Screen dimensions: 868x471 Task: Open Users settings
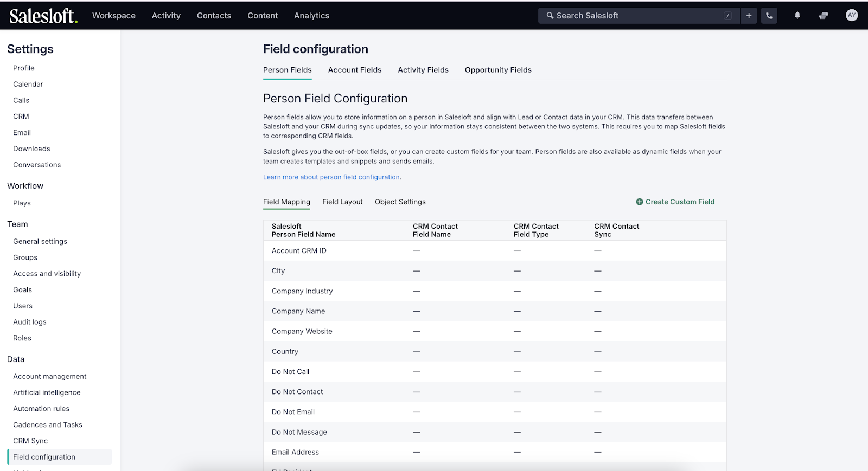point(23,306)
